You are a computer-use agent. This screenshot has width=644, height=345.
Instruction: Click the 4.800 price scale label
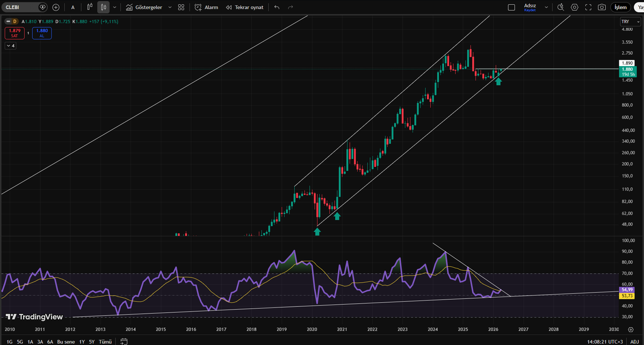click(x=627, y=30)
